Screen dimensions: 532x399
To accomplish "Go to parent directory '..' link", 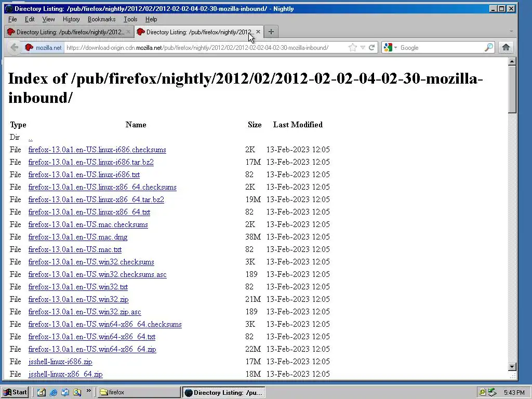I will (x=31, y=138).
